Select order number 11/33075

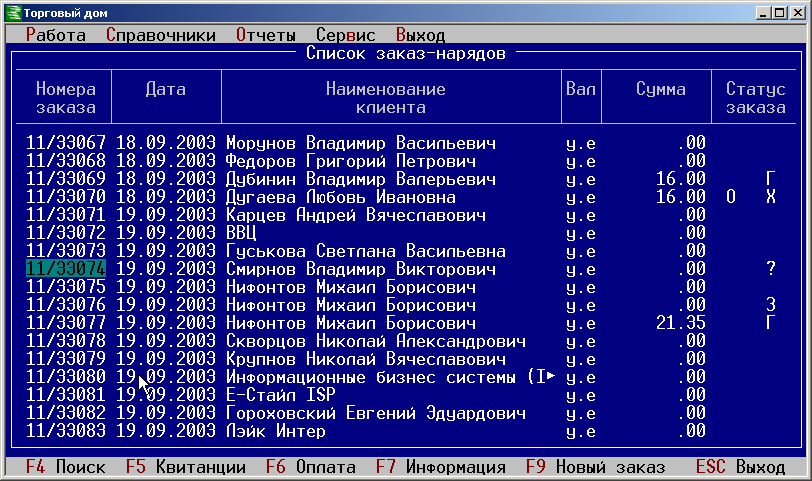coord(66,286)
